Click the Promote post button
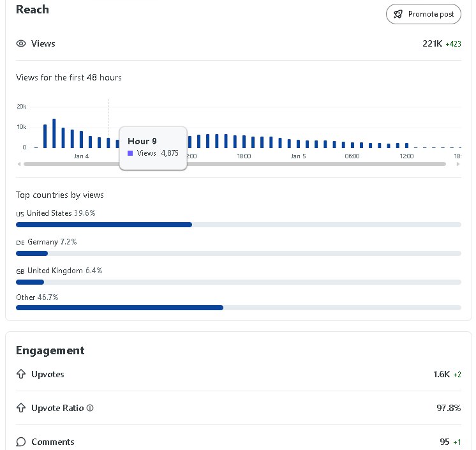 point(423,14)
